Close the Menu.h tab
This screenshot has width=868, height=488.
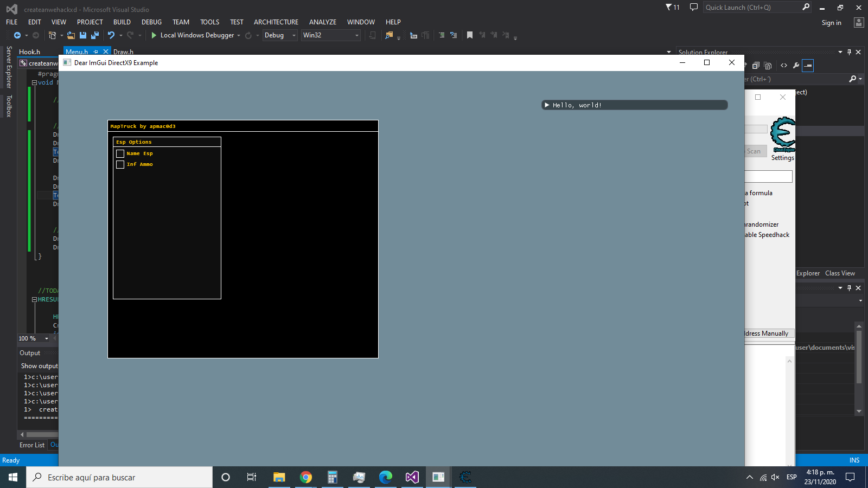(106, 52)
